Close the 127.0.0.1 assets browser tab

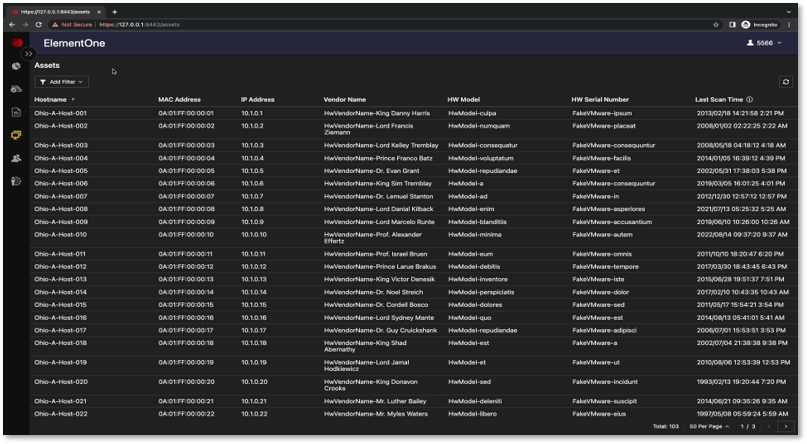[99, 12]
